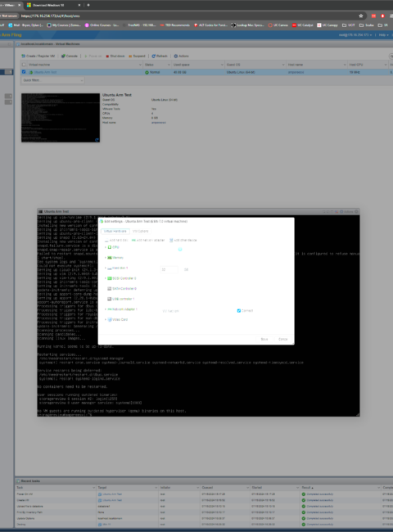
Task: Open the UC Canvas bookmark
Action: pyautogui.click(x=279, y=25)
